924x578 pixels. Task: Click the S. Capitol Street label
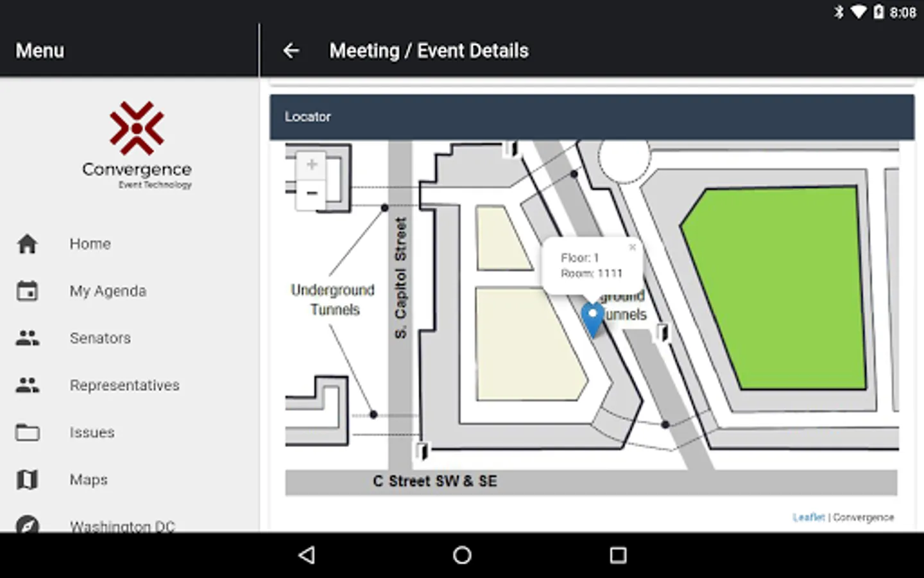coord(400,277)
